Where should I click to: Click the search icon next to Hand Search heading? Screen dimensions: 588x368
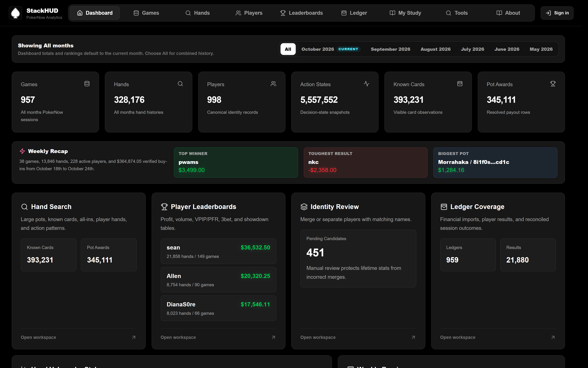pos(24,207)
